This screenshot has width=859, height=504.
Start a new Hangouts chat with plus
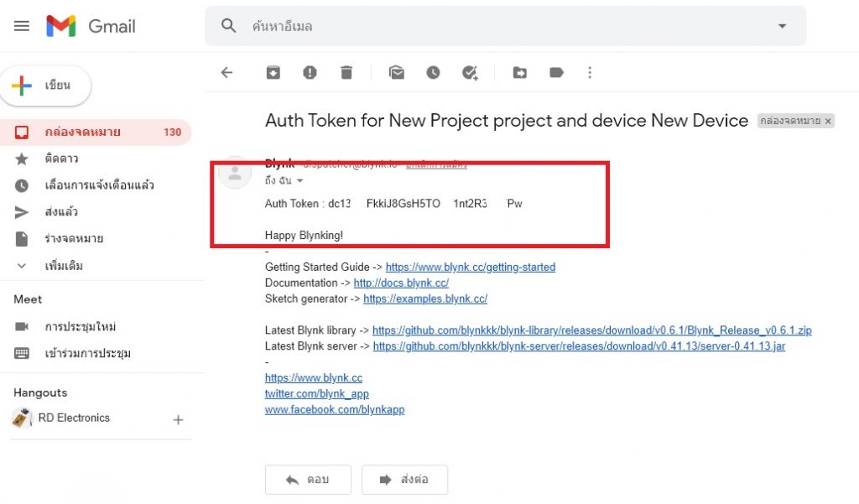tap(178, 420)
